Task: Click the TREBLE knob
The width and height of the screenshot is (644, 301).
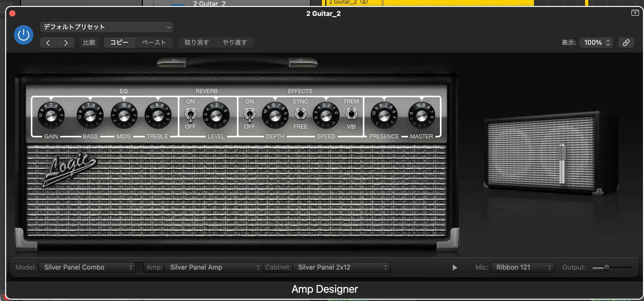Action: 158,115
